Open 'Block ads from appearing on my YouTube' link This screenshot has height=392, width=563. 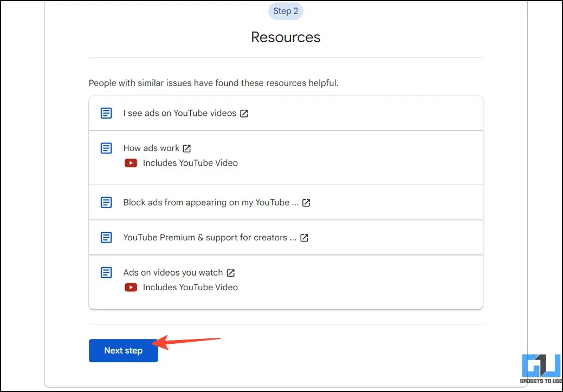click(211, 202)
